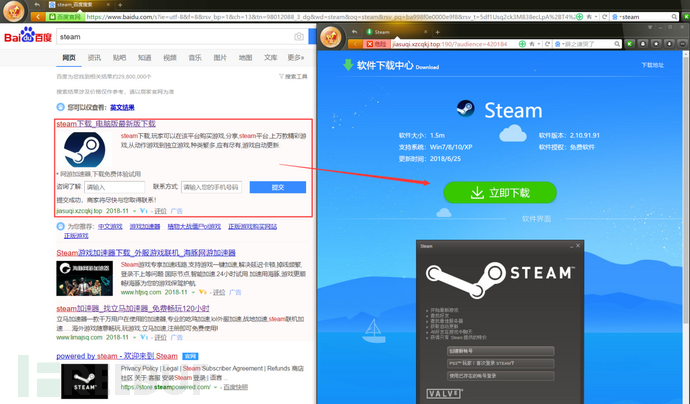Click the left browser address bar URL

click(330, 17)
